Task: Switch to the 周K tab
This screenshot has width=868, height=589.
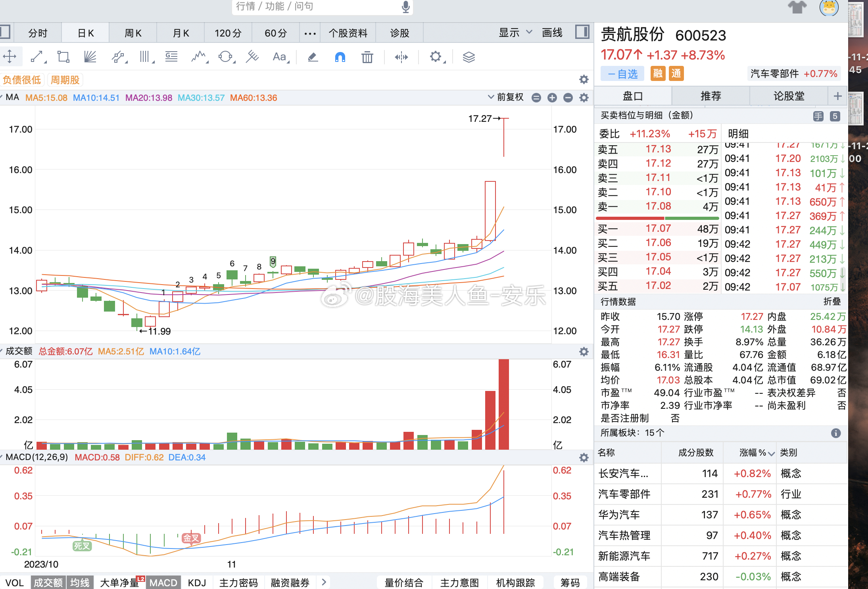Action: click(133, 33)
